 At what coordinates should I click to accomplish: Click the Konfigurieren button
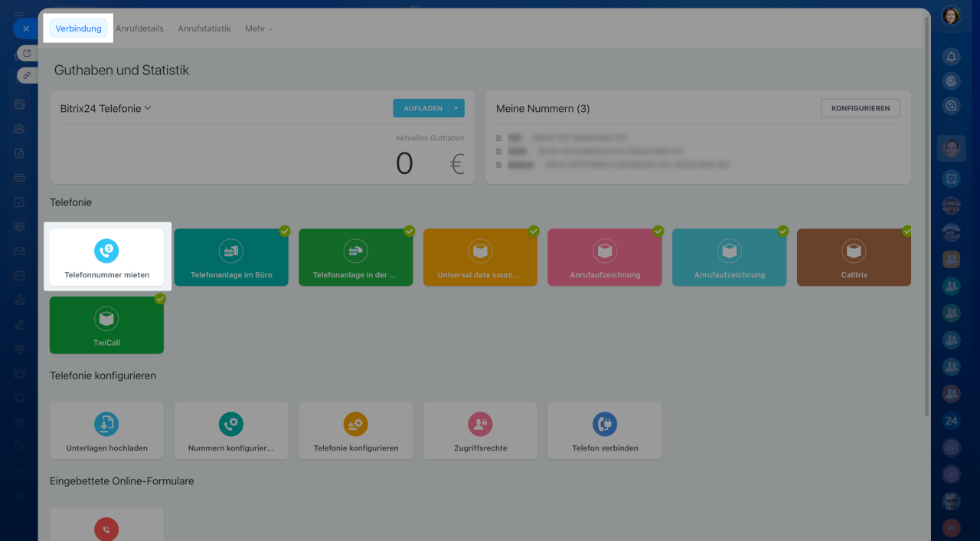[x=860, y=109]
